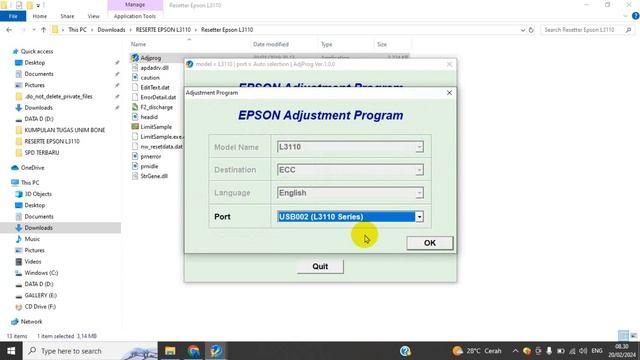
Task: Select This PC in navigation pane
Action: tap(30, 182)
